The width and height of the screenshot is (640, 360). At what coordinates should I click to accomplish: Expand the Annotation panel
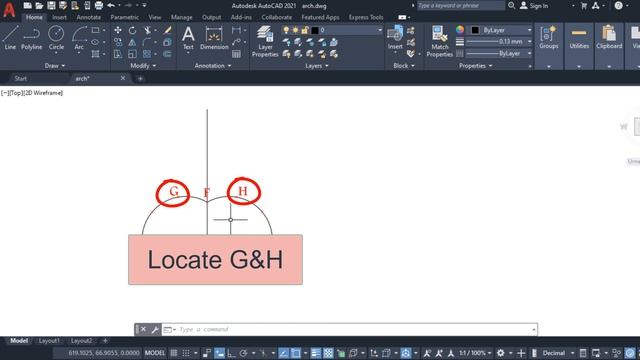(x=213, y=66)
